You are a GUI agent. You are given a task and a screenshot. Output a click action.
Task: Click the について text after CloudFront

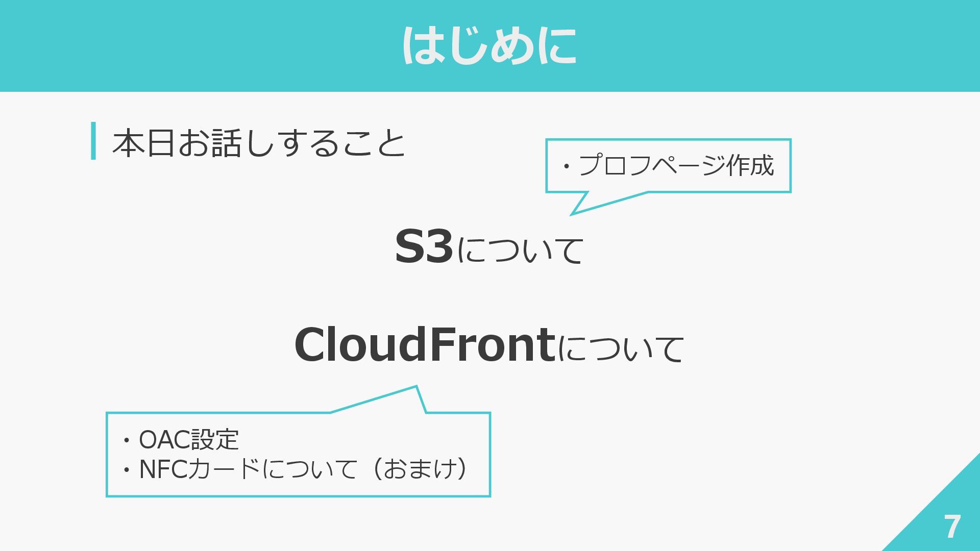tap(621, 348)
